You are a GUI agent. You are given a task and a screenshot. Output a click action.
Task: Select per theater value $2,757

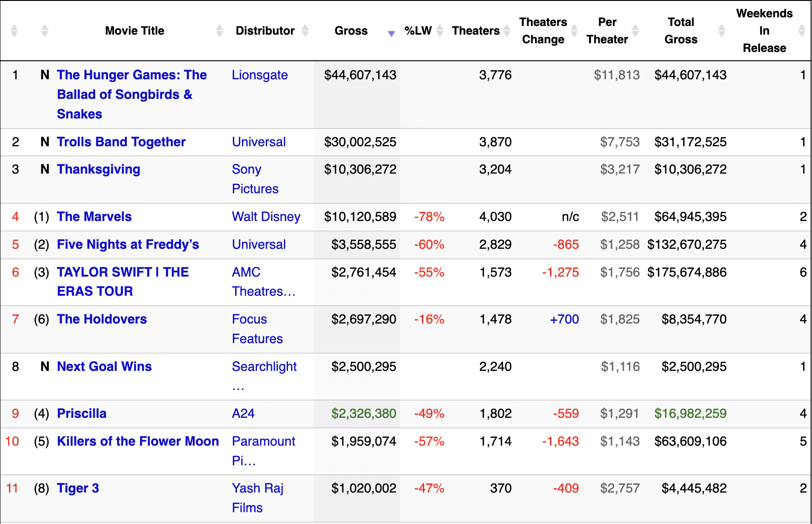pyautogui.click(x=620, y=488)
